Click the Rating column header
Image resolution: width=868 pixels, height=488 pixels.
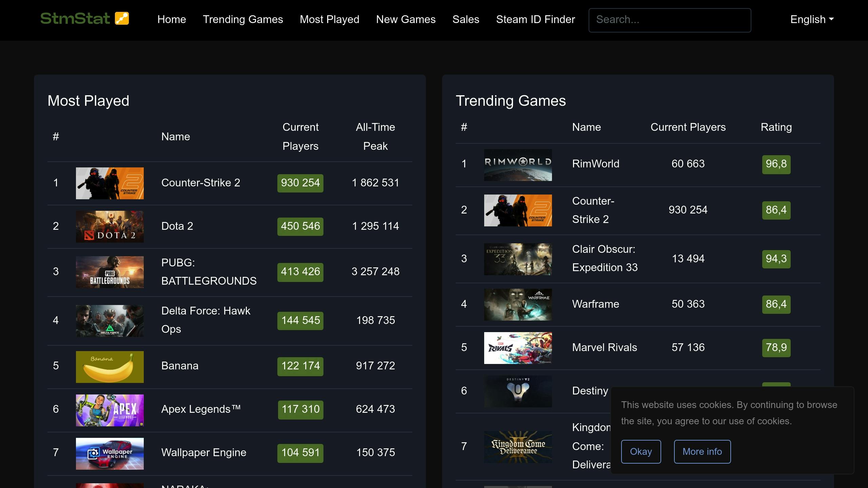[x=776, y=127]
